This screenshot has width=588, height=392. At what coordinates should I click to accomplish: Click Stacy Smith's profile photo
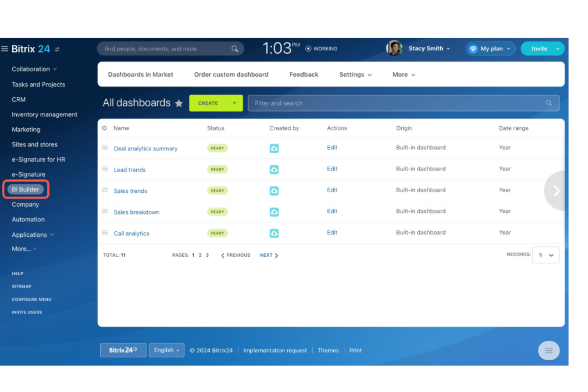(x=394, y=48)
